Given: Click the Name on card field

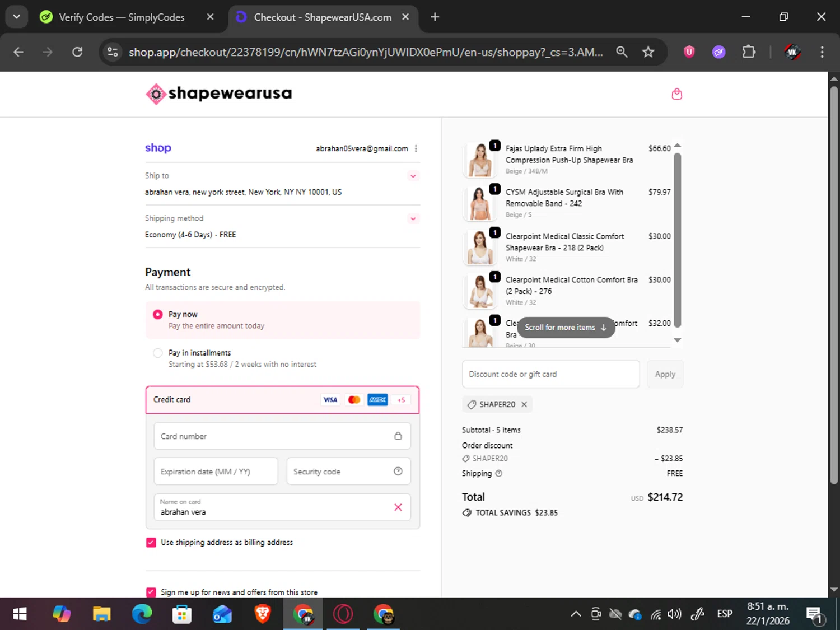Looking at the screenshot, I should click(282, 507).
